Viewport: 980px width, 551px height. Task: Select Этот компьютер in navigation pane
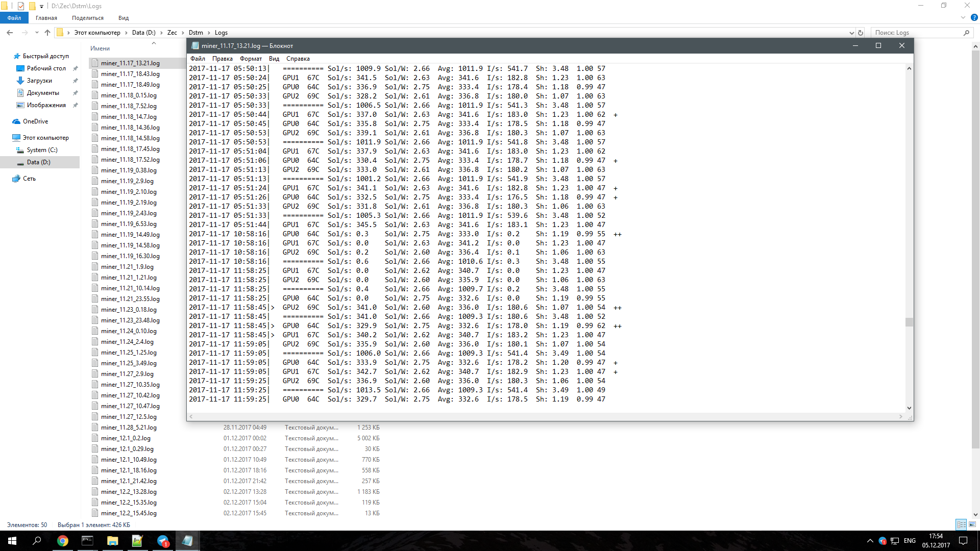tap(45, 138)
